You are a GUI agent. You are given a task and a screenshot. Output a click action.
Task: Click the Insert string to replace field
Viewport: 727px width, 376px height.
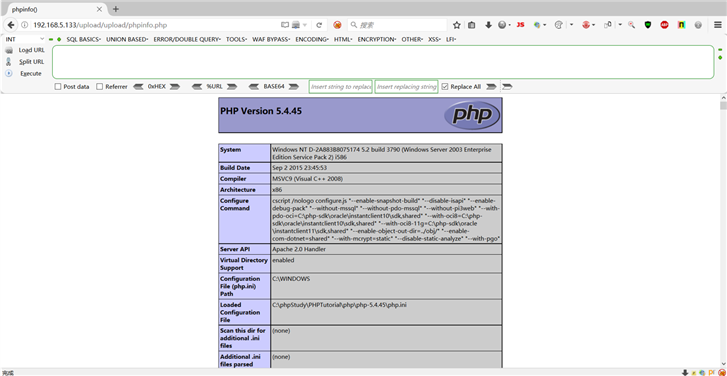341,87
